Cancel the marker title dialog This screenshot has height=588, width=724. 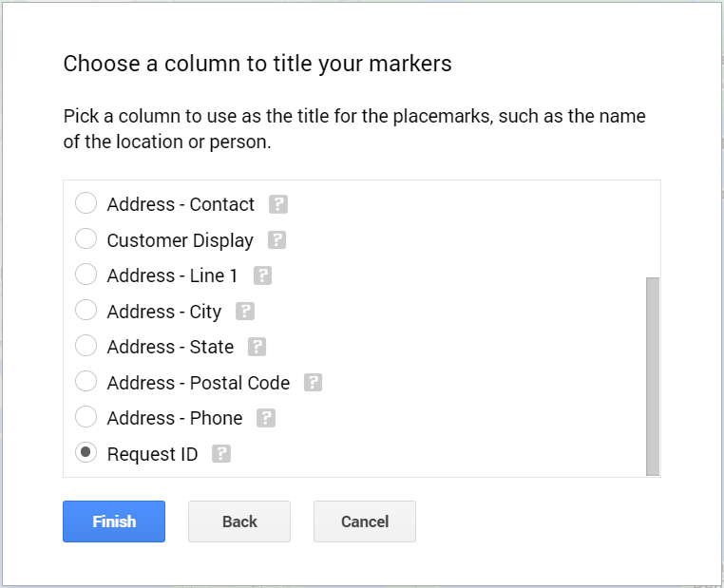(x=365, y=522)
